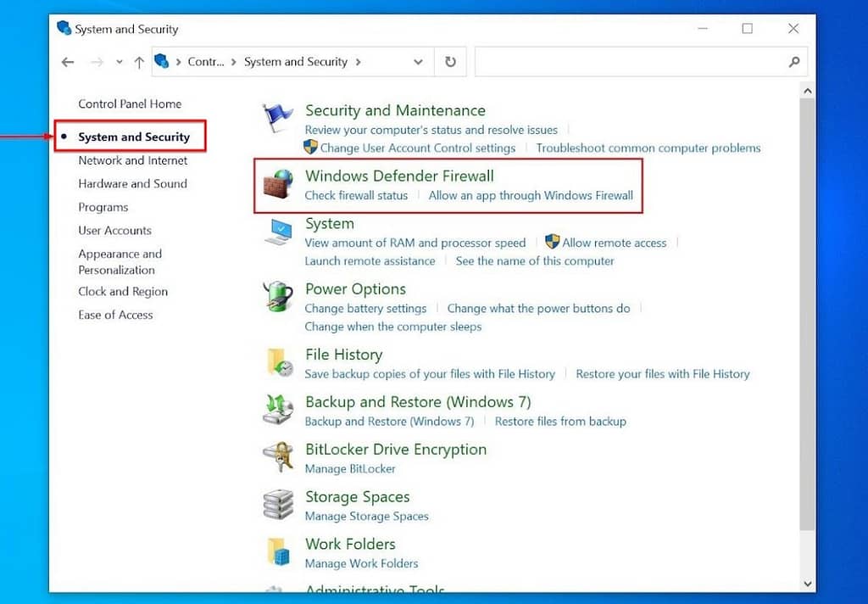The width and height of the screenshot is (868, 604).
Task: Click Manage Storage Spaces link
Action: 366,516
